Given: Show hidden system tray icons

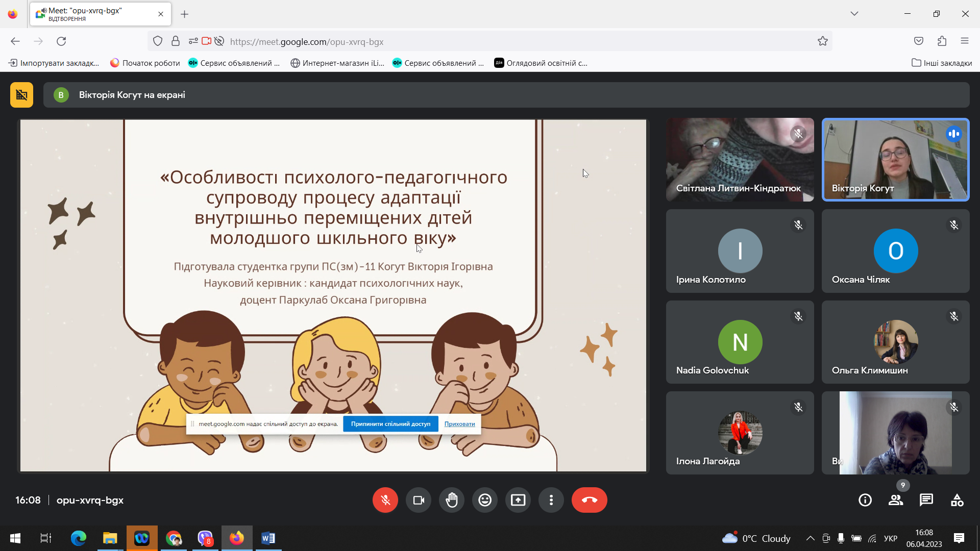Looking at the screenshot, I should (810, 538).
